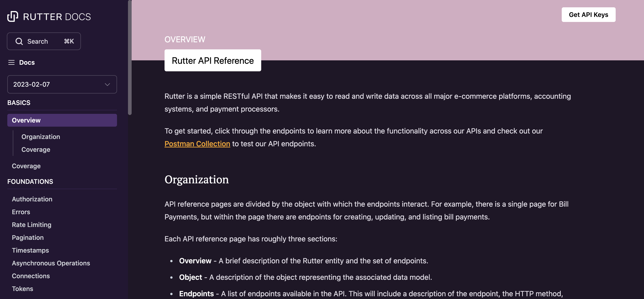
Task: Open the Authorization page
Action: 32,199
